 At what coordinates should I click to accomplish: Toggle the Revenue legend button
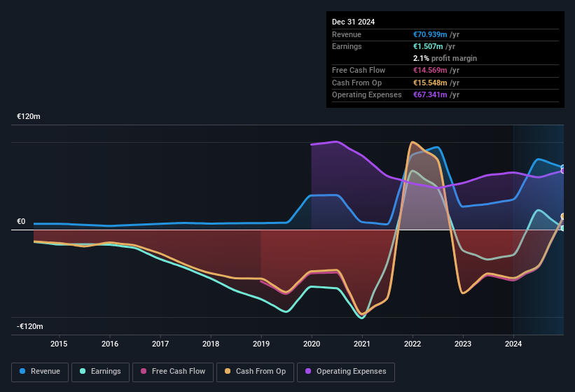[x=40, y=372]
